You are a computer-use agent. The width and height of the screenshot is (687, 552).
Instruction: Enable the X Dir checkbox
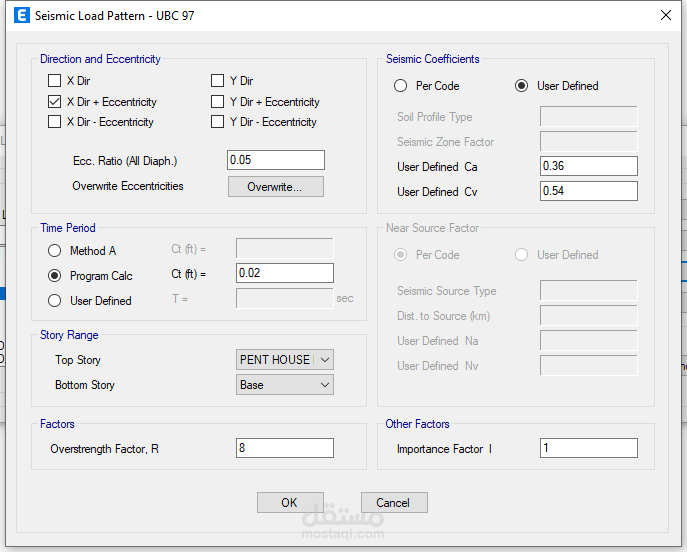tap(55, 81)
